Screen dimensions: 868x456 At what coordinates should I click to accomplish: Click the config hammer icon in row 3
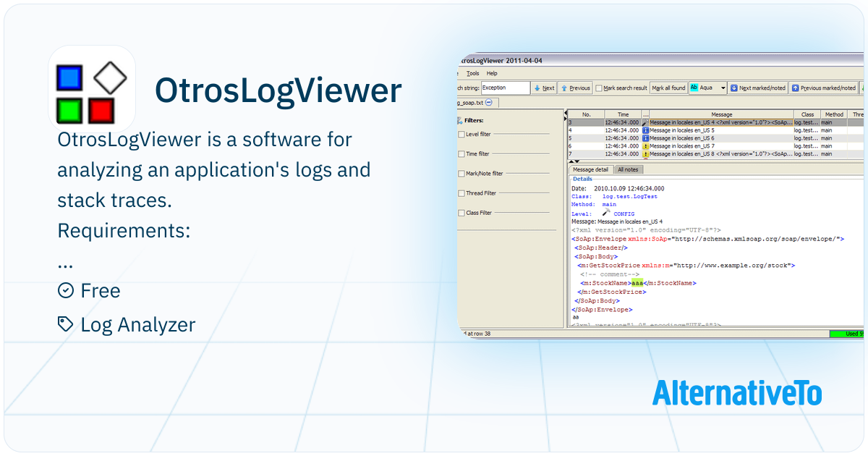[x=645, y=122]
